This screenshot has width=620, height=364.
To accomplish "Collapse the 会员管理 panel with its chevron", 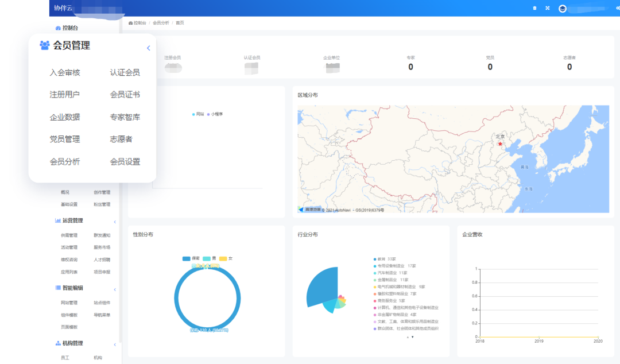I will (148, 48).
